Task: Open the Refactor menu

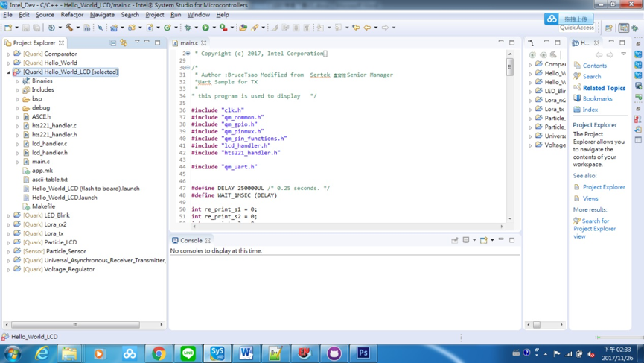Action: tap(72, 15)
